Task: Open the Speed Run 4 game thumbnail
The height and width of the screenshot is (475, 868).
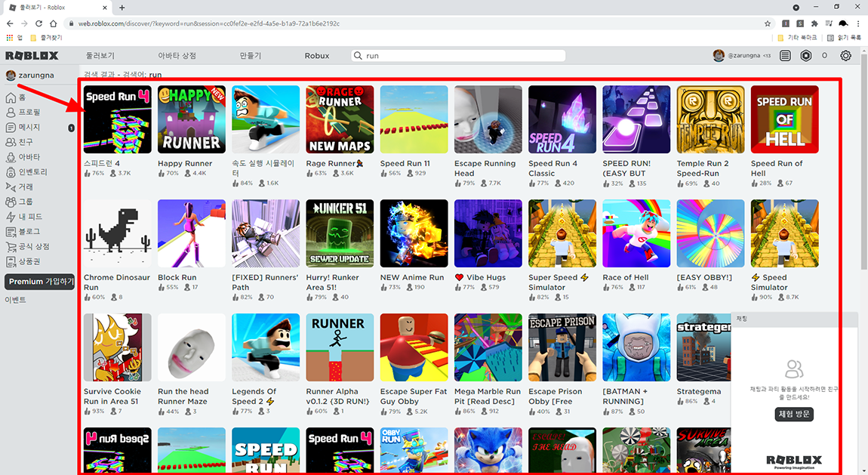Action: coord(117,119)
